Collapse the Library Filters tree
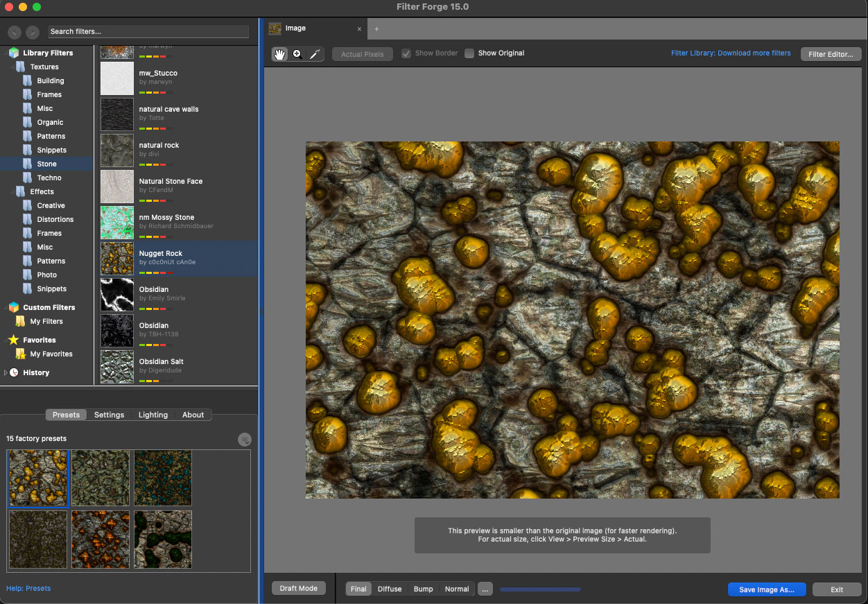868x604 pixels. tap(6, 53)
